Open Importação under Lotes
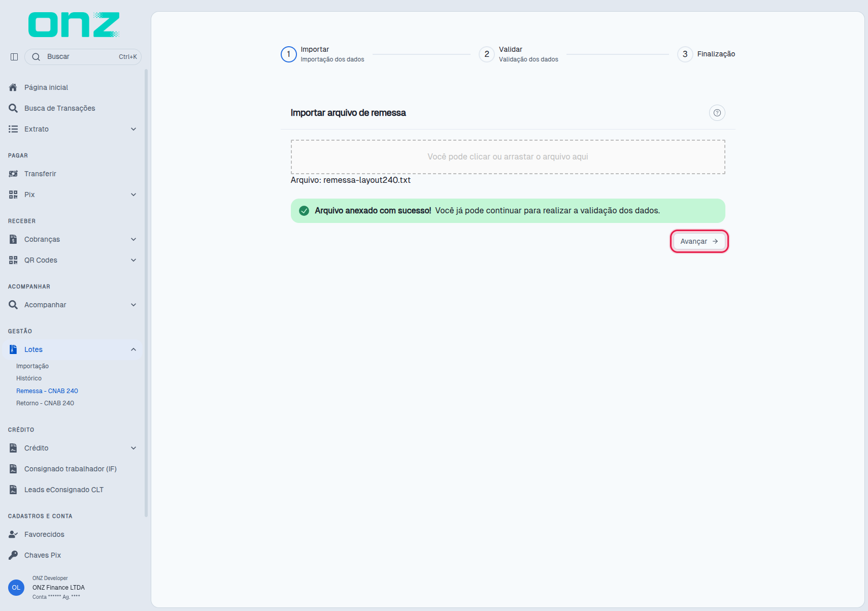 point(32,366)
